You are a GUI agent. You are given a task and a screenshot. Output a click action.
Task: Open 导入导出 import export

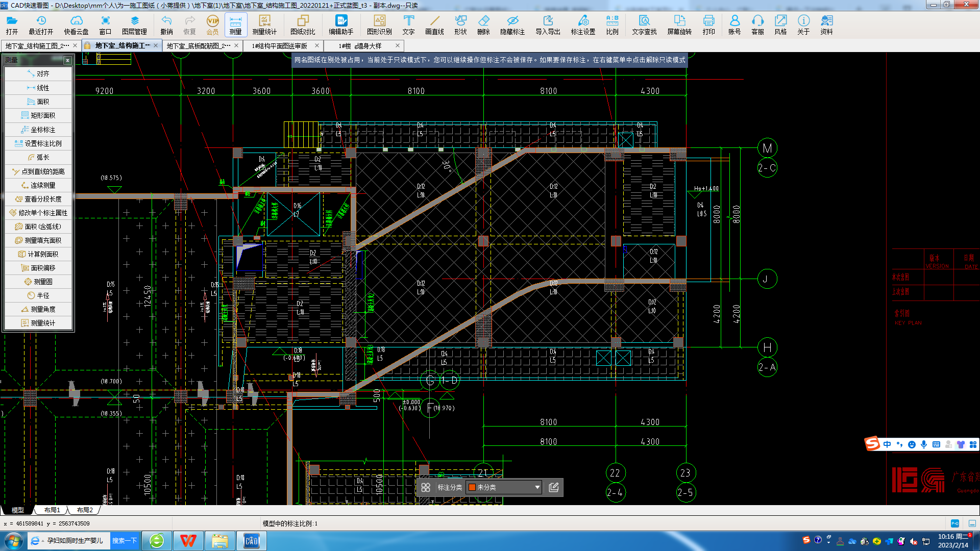[x=548, y=24]
